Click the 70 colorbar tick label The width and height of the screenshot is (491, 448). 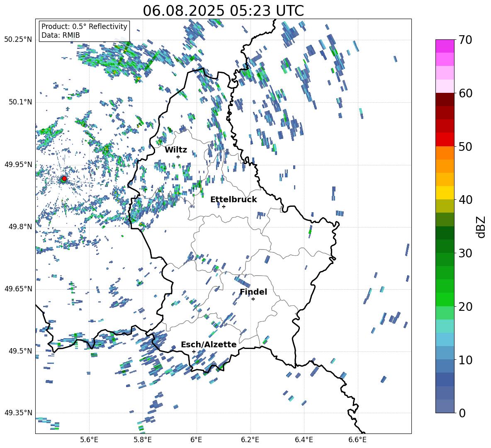pos(465,40)
